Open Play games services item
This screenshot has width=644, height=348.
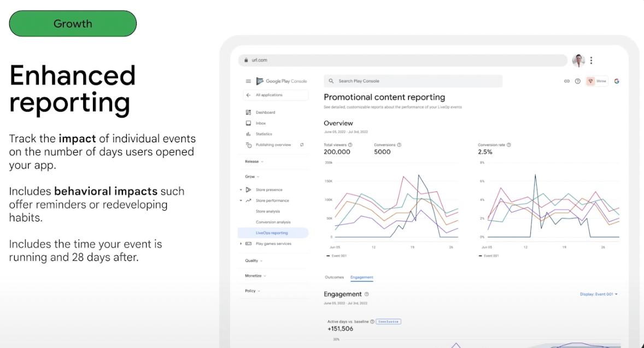coord(273,243)
